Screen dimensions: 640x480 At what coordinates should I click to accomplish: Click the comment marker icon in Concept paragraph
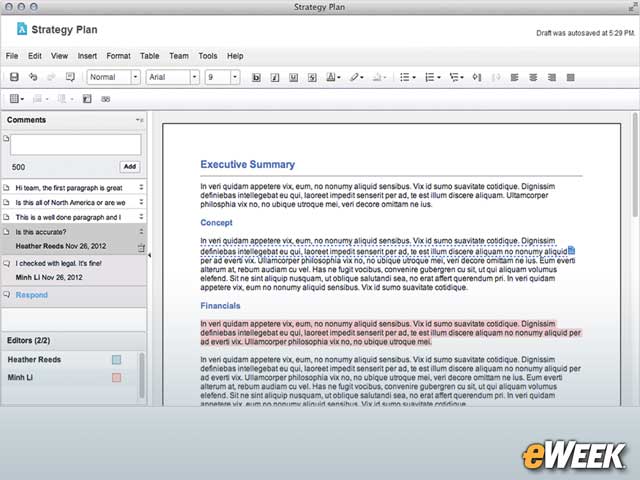571,250
